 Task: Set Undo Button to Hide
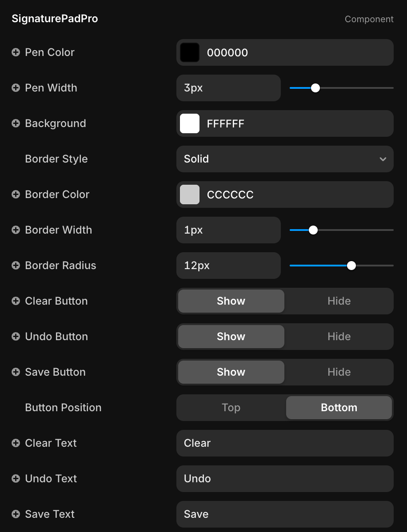click(339, 337)
